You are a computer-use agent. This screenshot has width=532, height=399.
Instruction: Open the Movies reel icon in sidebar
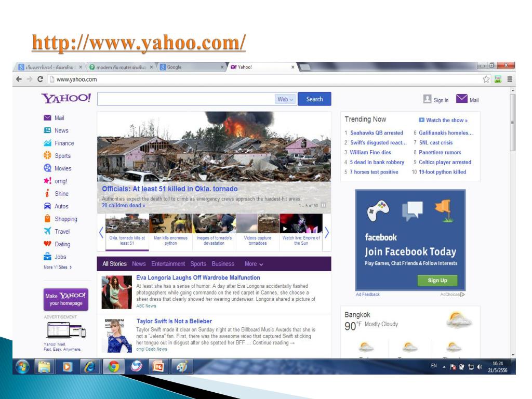click(47, 168)
